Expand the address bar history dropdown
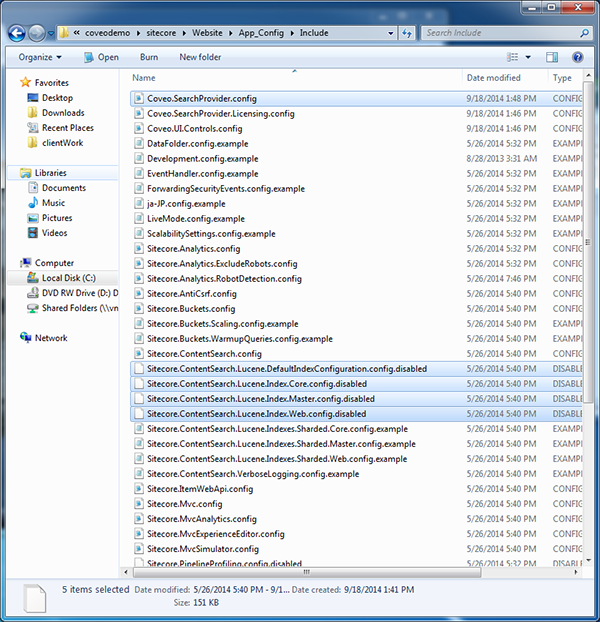The width and height of the screenshot is (600, 622). pos(391,33)
